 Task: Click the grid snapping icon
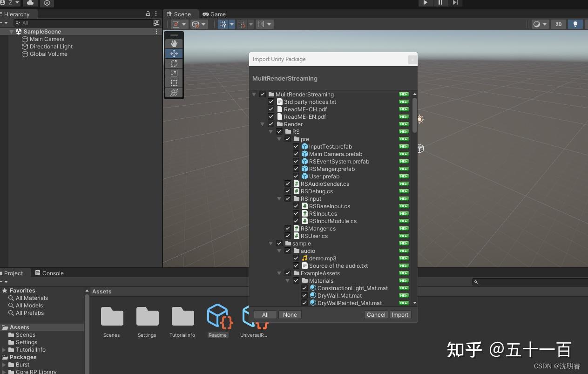(x=242, y=24)
